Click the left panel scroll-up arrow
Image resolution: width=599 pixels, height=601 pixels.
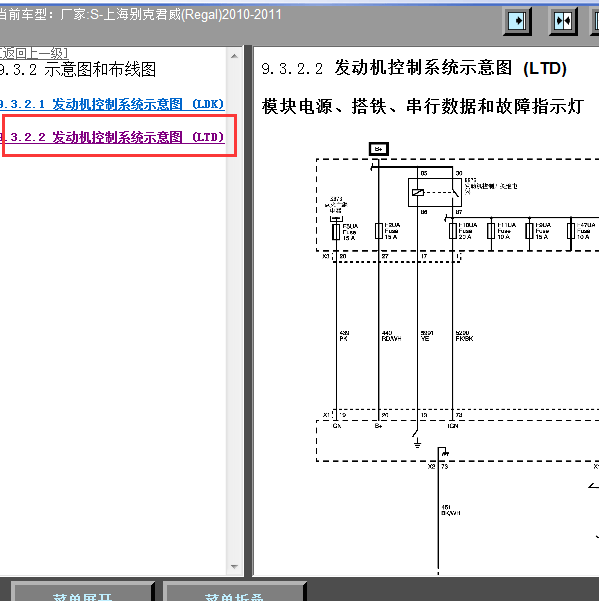click(x=235, y=56)
